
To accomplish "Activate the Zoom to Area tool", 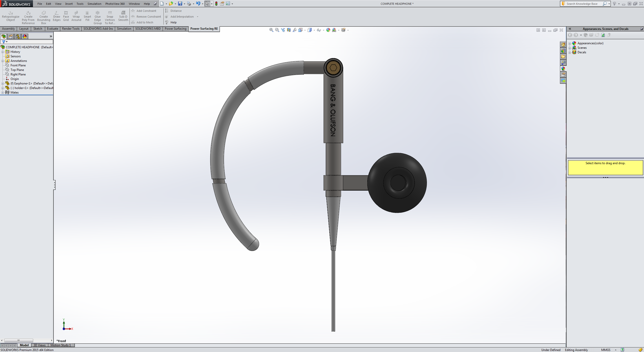I will pos(277,30).
